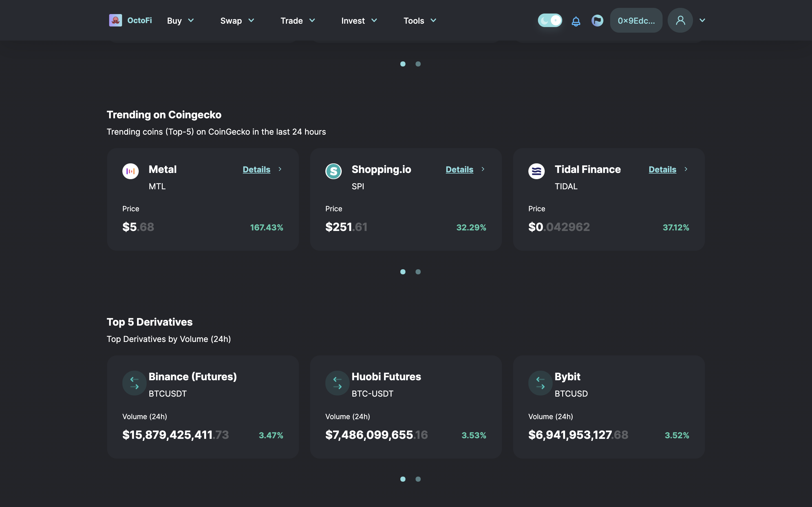The height and width of the screenshot is (507, 812).
Task: Expand the chevron next to the profile avatar
Action: [702, 21]
